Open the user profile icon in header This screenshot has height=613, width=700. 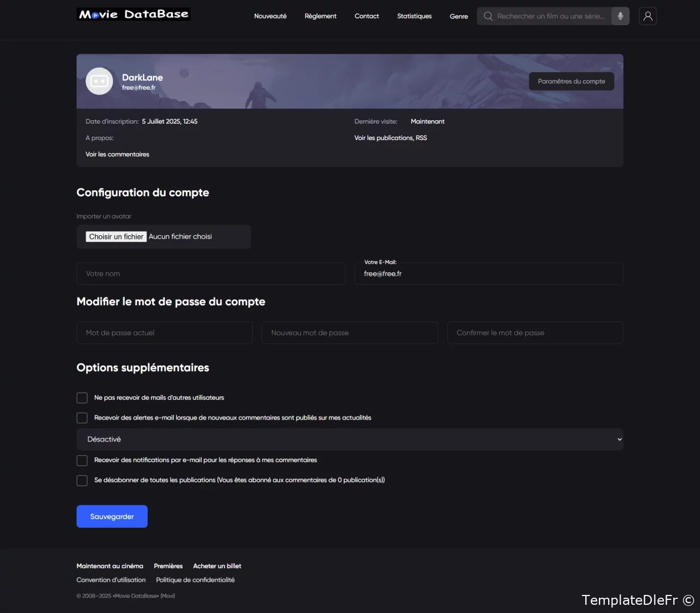647,16
